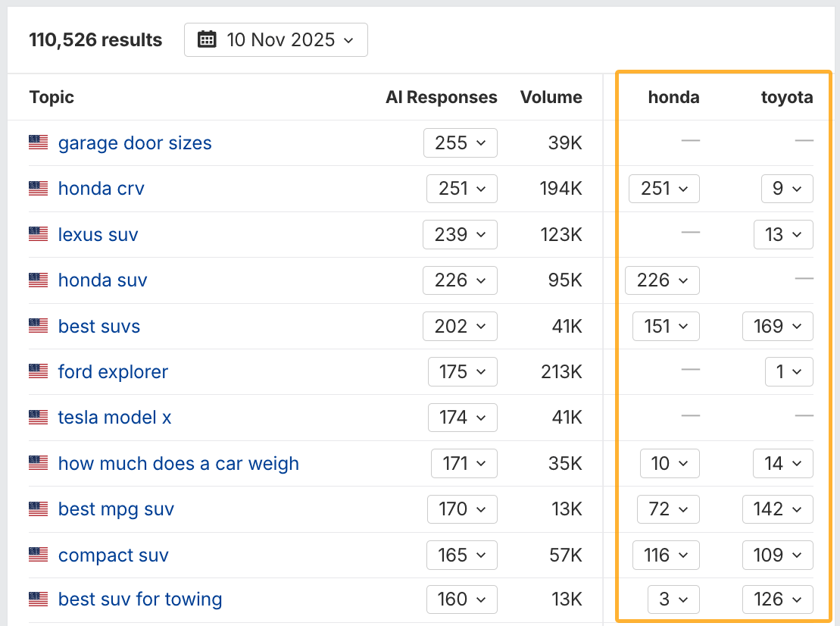Expand toyota's 1 dropdown for ford explorer
The image size is (840, 626).
coord(788,371)
